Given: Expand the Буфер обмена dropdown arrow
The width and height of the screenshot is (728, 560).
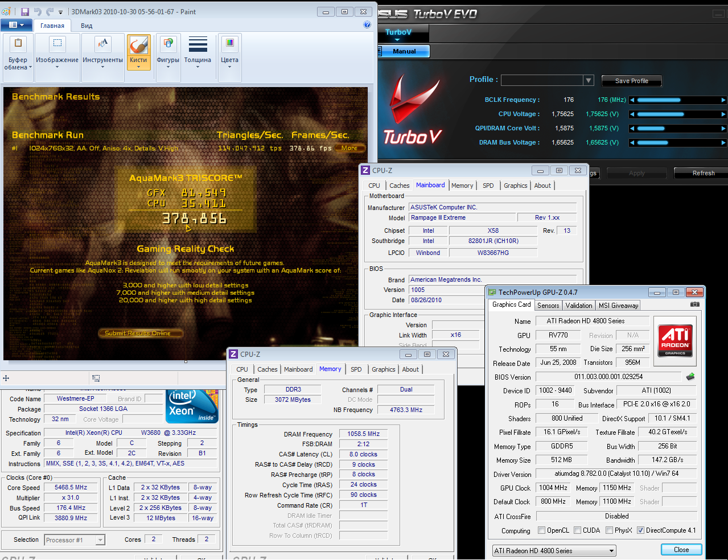Looking at the screenshot, I should [x=31, y=68].
